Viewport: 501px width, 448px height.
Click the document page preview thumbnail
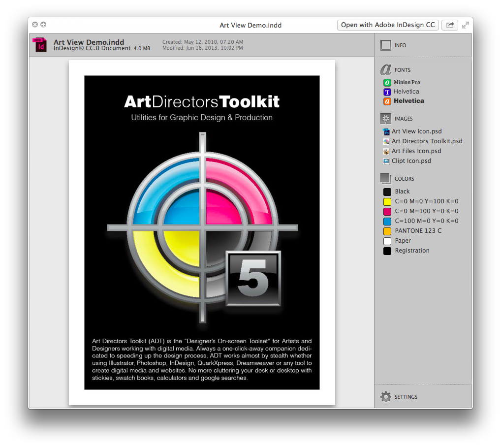click(202, 232)
